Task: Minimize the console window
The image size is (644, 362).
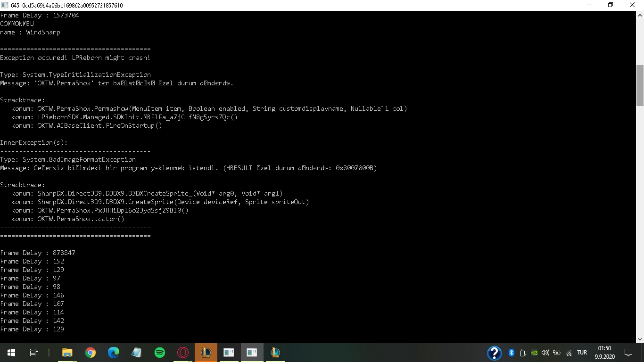Action: 589,5
